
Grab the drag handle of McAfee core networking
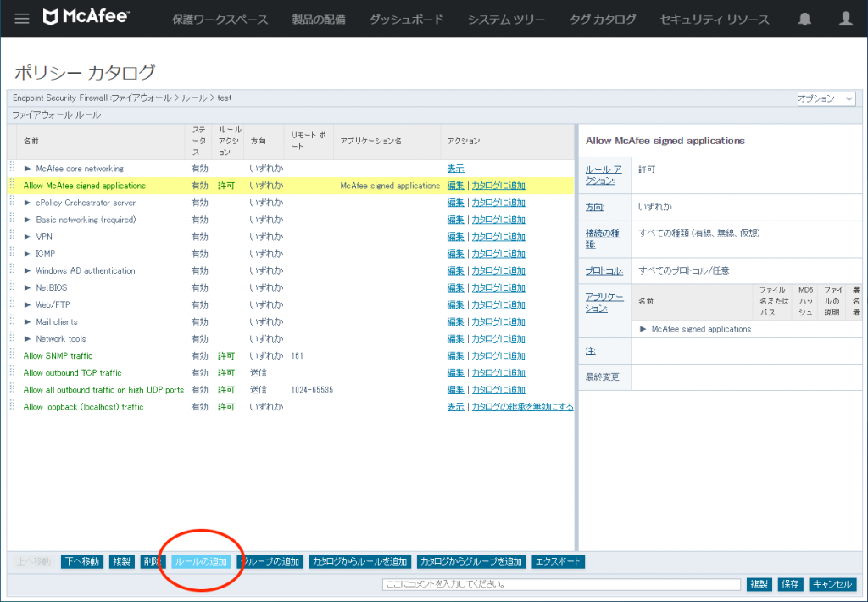point(12,168)
